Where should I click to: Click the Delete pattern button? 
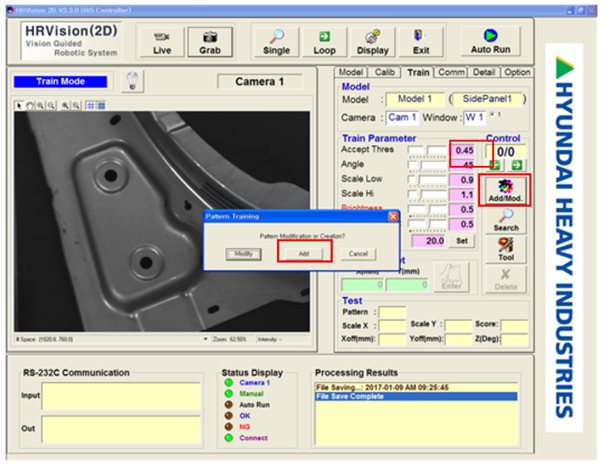click(506, 279)
